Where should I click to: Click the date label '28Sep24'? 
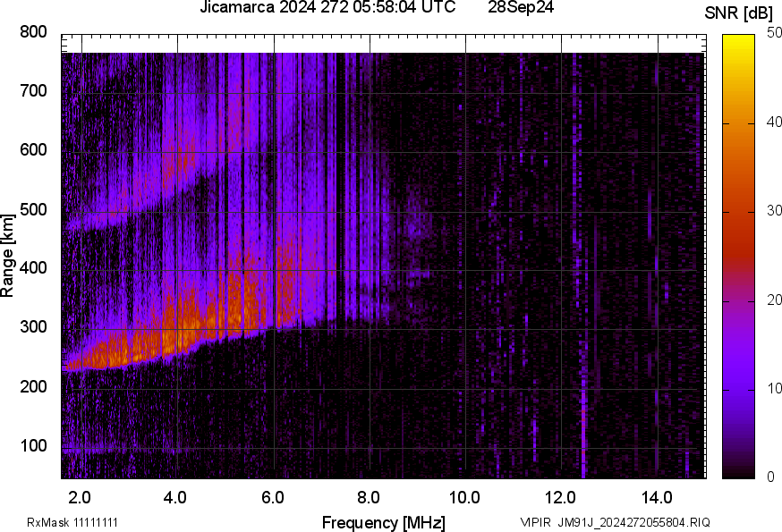coord(521,7)
